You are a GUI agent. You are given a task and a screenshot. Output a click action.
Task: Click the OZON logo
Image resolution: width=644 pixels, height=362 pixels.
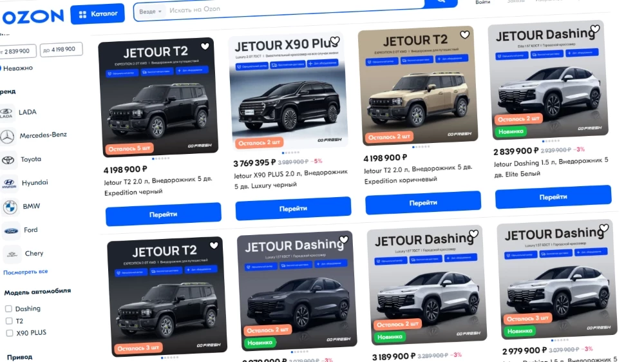(33, 17)
